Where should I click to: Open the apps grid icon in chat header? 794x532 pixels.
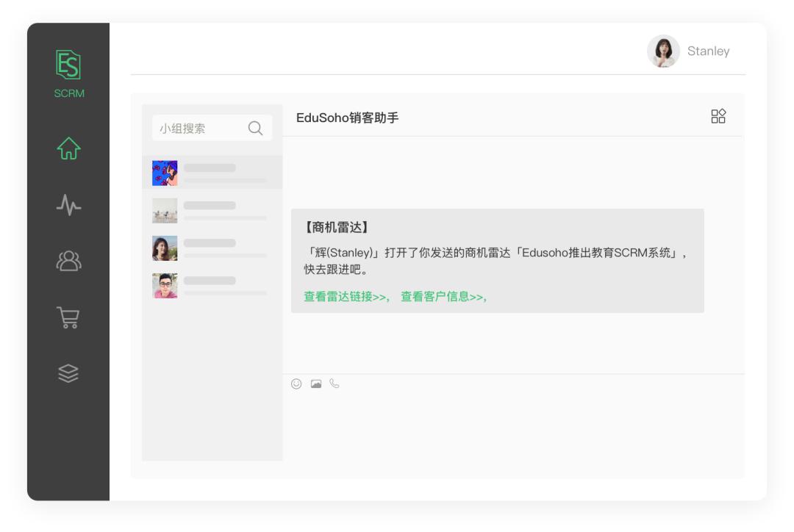pyautogui.click(x=717, y=115)
